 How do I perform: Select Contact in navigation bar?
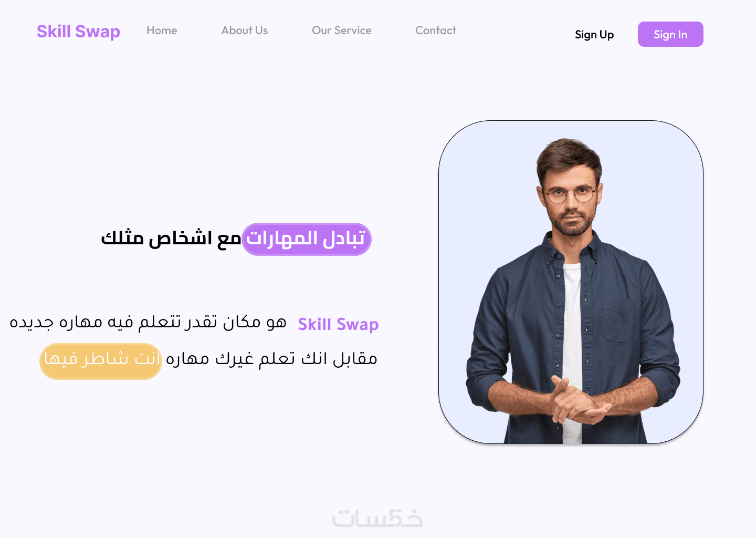436,30
